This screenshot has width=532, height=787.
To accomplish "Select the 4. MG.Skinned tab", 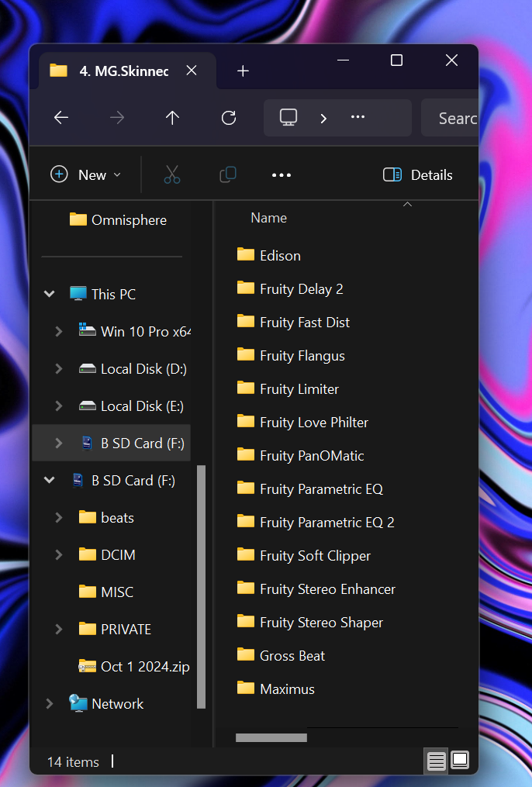I will pyautogui.click(x=116, y=71).
